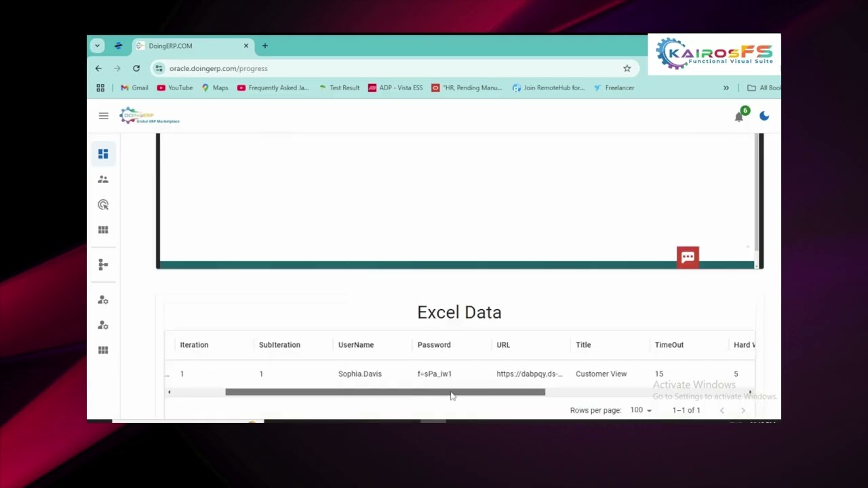
Task: Click the URL column header
Action: 503,345
